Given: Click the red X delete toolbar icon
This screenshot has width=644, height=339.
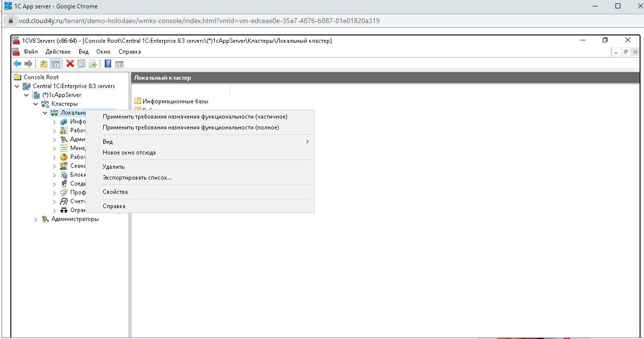Looking at the screenshot, I should 70,63.
